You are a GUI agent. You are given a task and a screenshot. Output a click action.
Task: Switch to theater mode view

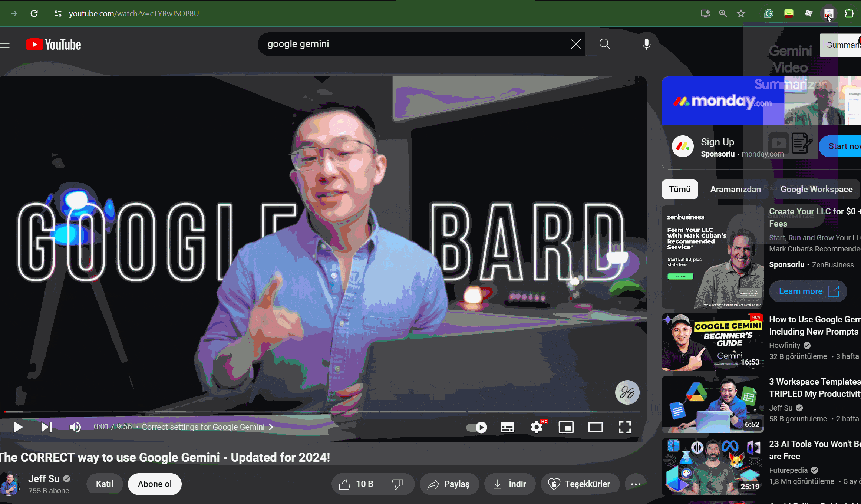click(x=595, y=427)
